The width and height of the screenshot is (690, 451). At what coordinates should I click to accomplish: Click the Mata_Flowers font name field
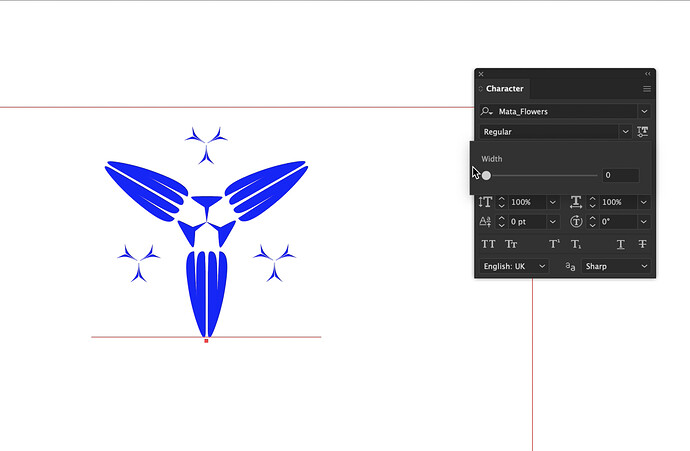point(566,111)
